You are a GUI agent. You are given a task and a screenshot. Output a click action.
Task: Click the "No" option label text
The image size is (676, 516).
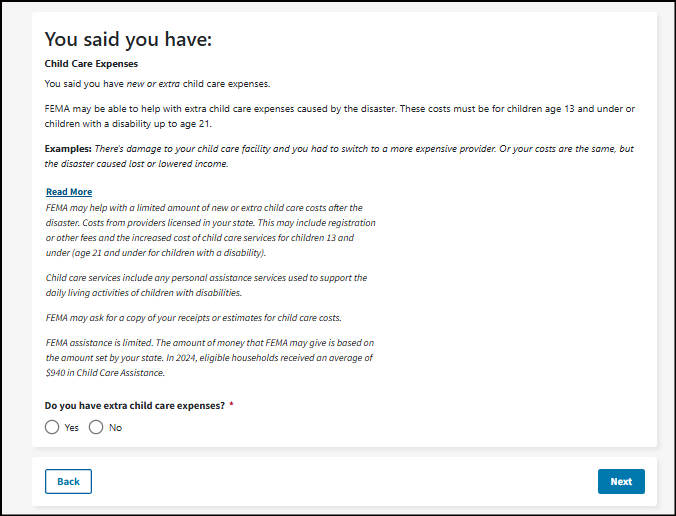116,428
